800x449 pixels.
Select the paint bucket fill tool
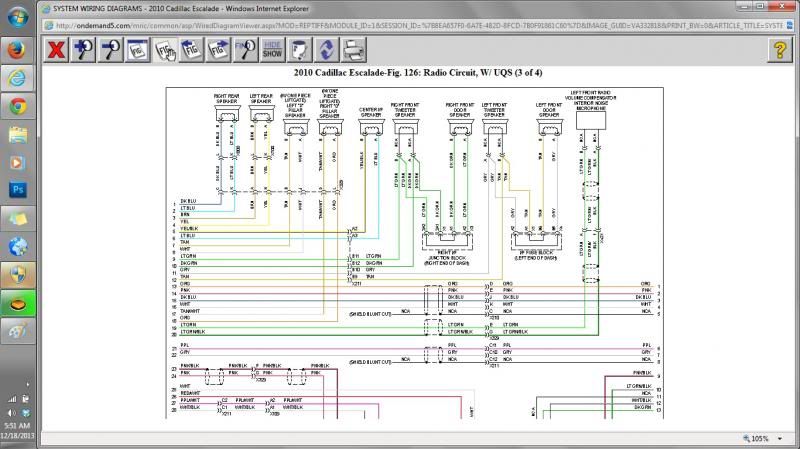tap(299, 50)
